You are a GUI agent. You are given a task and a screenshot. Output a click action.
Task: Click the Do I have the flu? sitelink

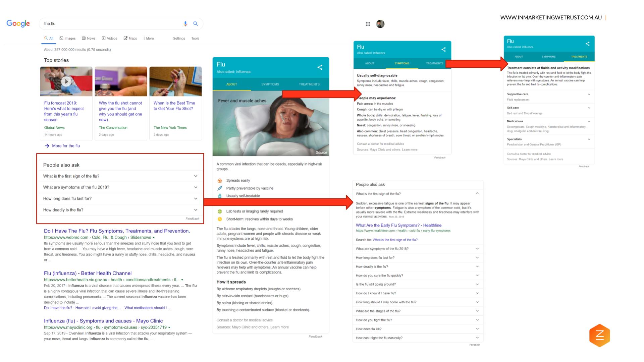[x=58, y=308]
